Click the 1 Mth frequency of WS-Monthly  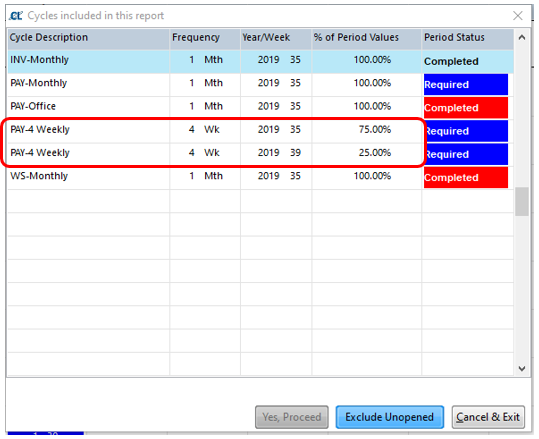[x=205, y=177]
